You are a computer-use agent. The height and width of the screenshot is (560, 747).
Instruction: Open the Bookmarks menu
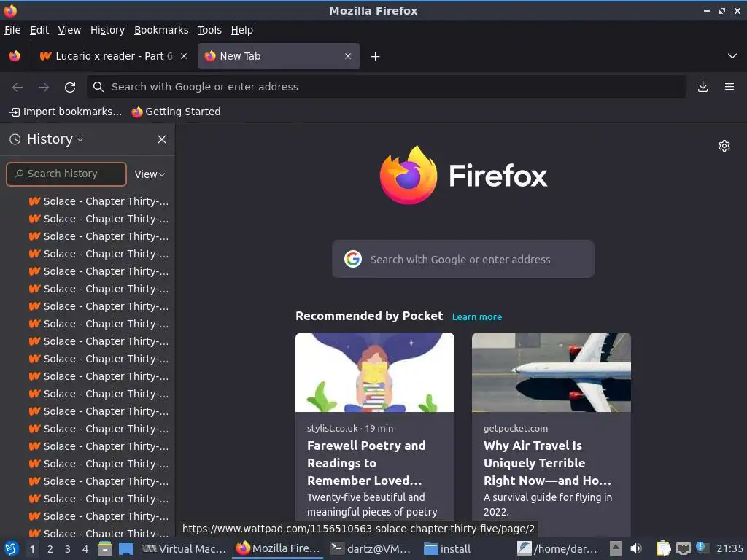click(x=161, y=30)
